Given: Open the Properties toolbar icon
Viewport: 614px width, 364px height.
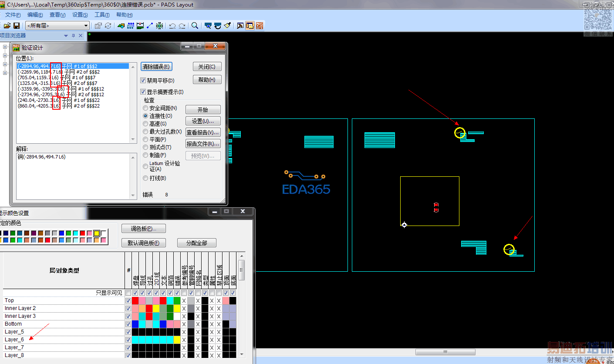Looking at the screenshot, I should click(98, 26).
